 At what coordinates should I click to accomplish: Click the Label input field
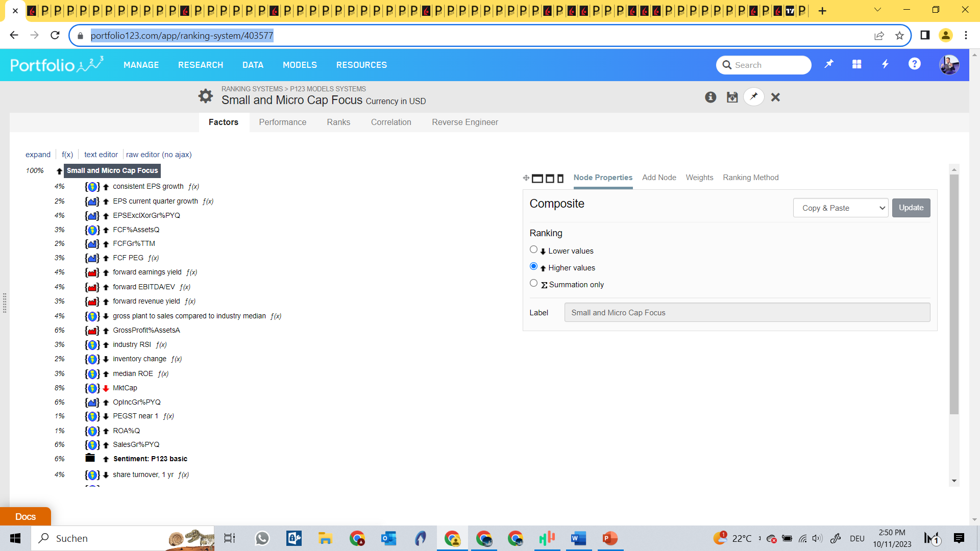pos(747,313)
